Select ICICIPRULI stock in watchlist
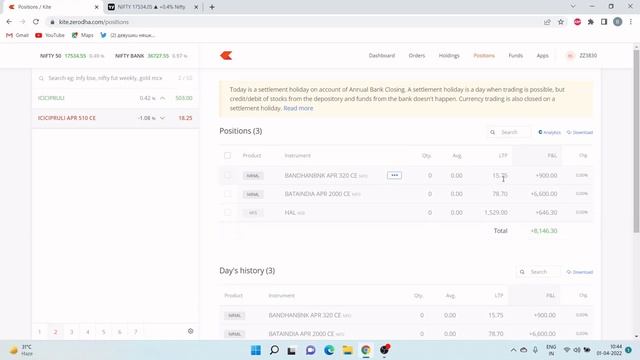 [116, 98]
